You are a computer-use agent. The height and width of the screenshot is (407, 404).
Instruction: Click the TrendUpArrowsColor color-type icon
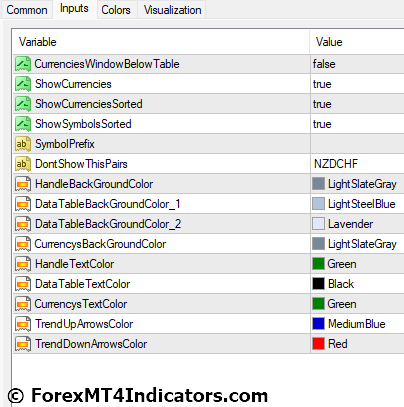(23, 324)
